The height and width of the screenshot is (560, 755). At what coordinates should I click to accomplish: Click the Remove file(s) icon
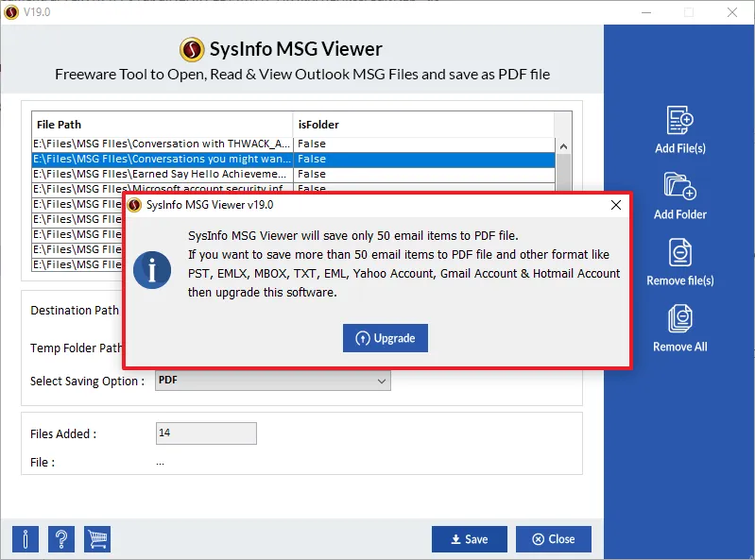point(680,252)
